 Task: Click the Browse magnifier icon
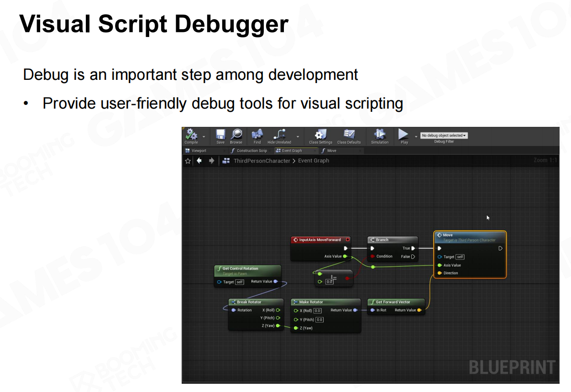(236, 135)
